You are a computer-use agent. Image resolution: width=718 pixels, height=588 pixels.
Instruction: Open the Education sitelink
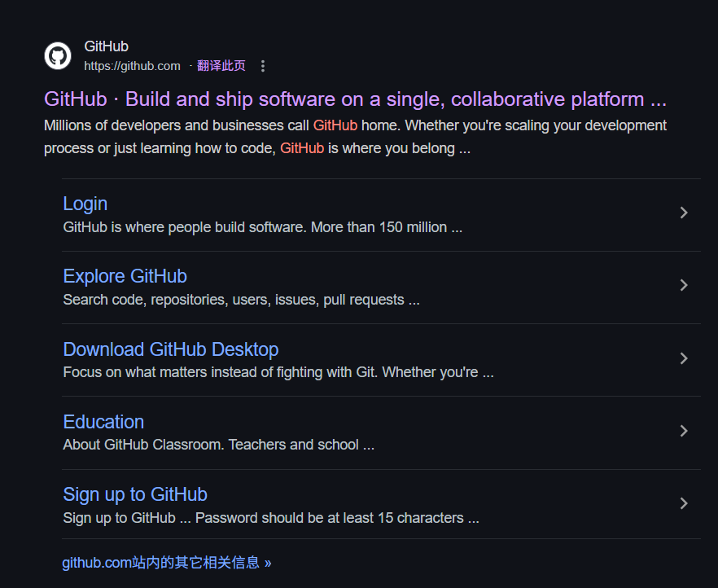(103, 422)
